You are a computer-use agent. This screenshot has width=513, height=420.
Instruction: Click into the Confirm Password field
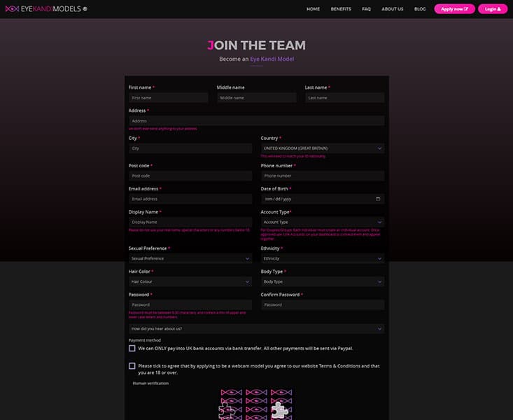click(x=323, y=304)
